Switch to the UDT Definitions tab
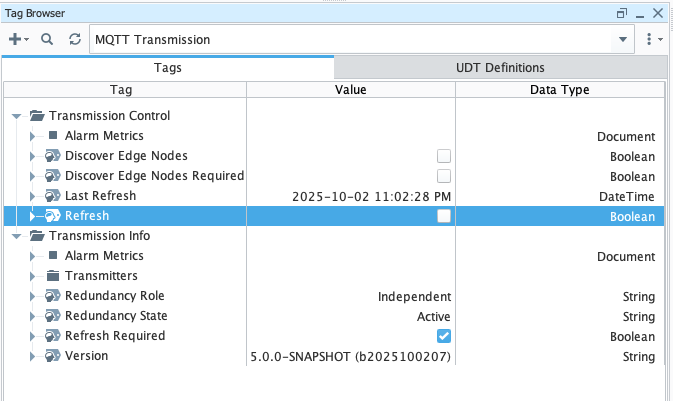673x401 pixels. 499,68
